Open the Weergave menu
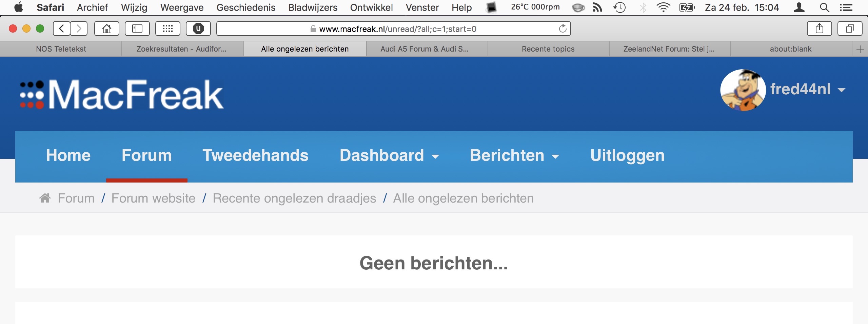The image size is (868, 324). coord(182,7)
